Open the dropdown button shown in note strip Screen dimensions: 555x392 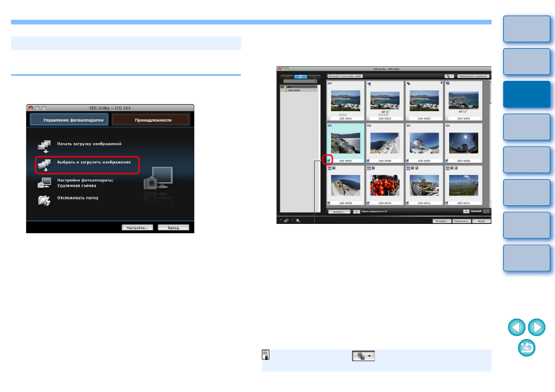(364, 356)
